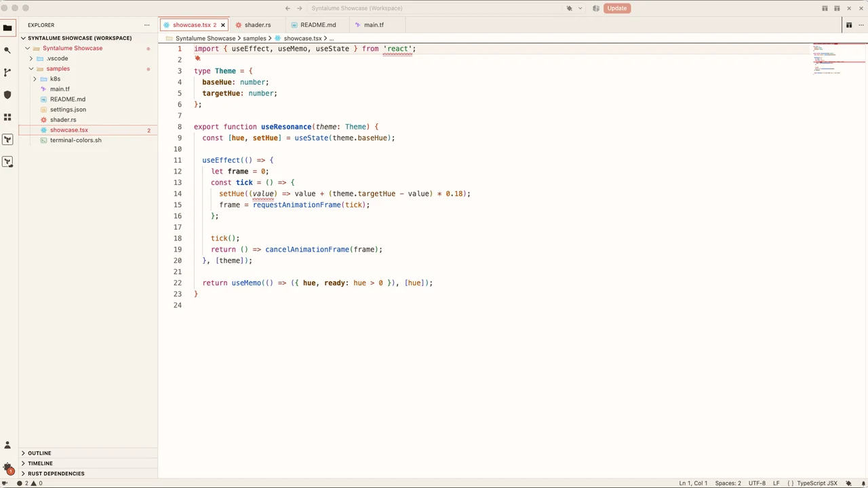Expand the .vscode folder
This screenshot has width=868, height=488.
pyautogui.click(x=57, y=58)
